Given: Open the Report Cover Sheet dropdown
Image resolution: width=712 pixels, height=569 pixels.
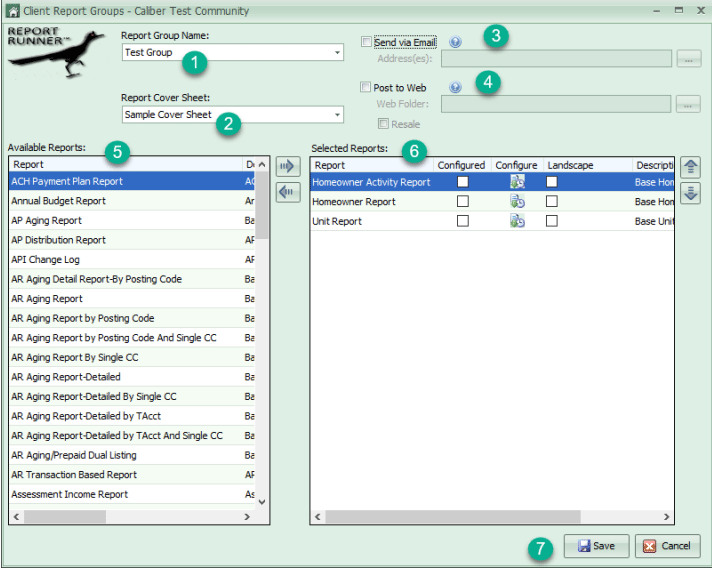Looking at the screenshot, I should (337, 115).
